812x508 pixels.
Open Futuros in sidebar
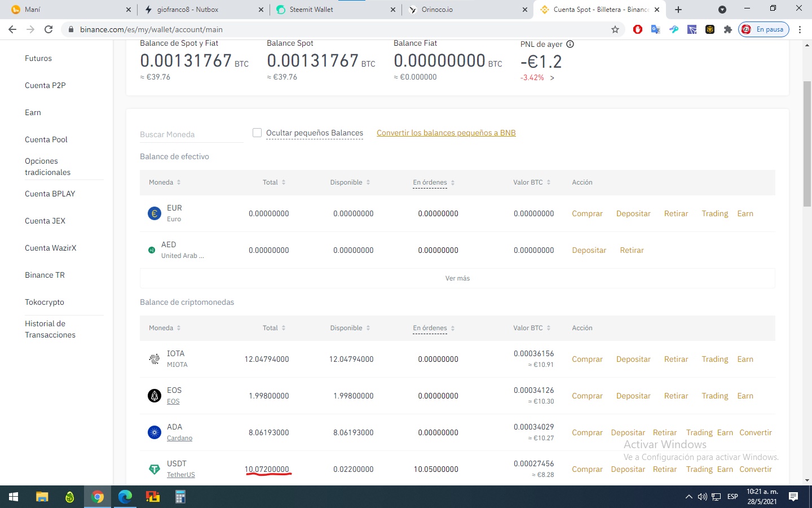[38, 58]
